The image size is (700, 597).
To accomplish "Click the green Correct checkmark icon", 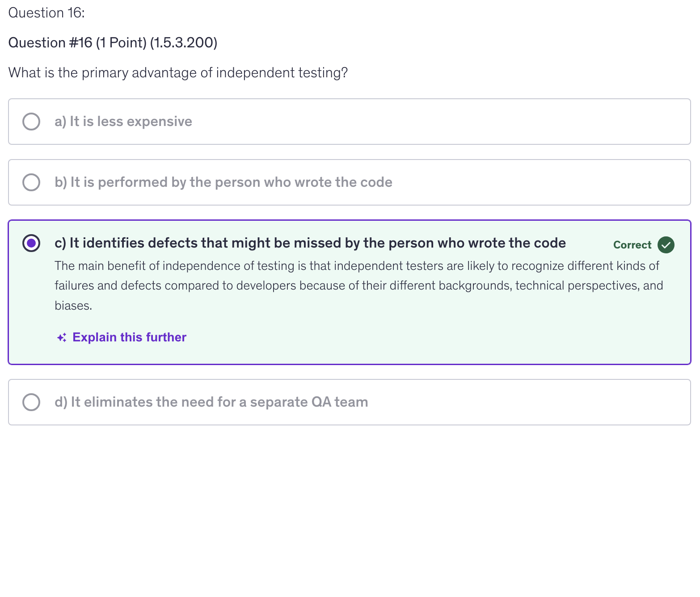I will (x=666, y=245).
